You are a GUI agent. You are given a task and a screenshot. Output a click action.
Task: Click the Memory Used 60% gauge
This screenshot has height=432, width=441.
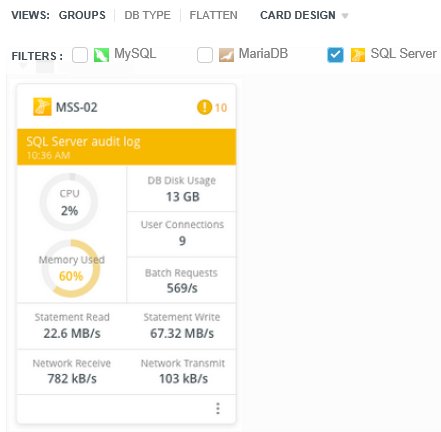coord(71,268)
